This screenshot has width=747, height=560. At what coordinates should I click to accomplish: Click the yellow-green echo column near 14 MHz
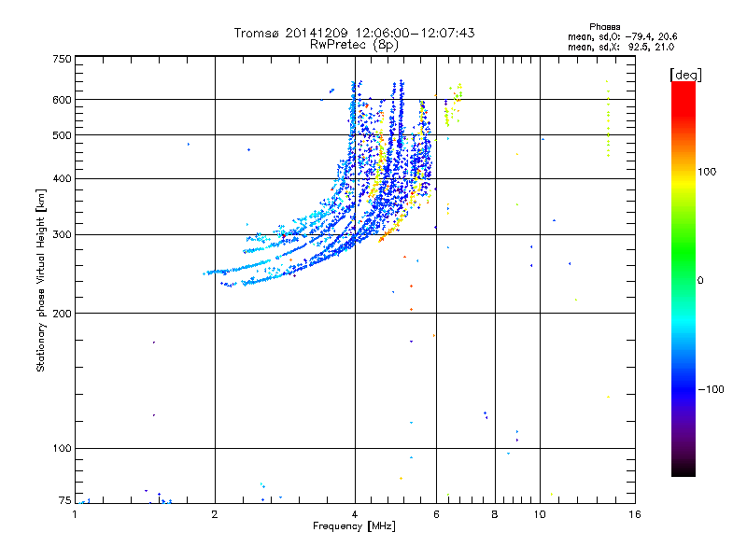pyautogui.click(x=608, y=119)
